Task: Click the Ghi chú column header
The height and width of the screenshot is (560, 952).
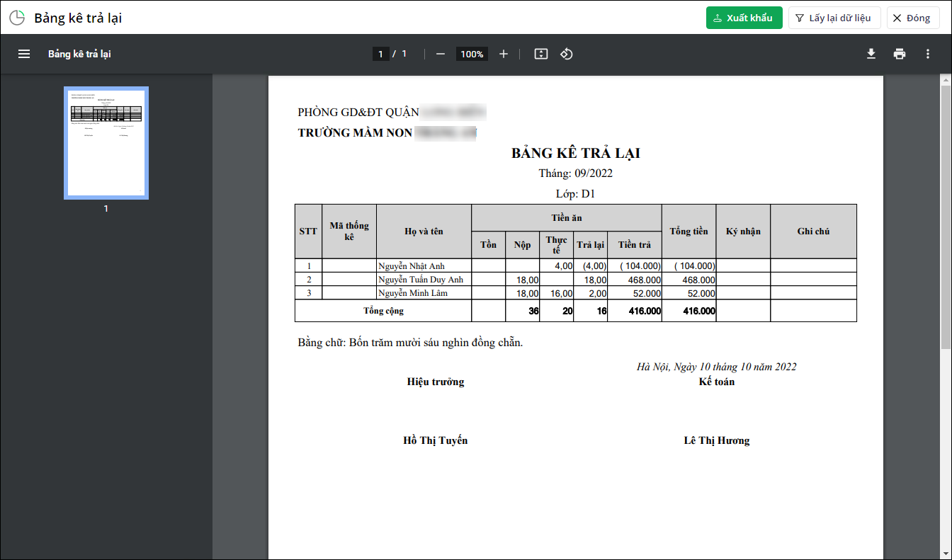Action: [x=813, y=232]
